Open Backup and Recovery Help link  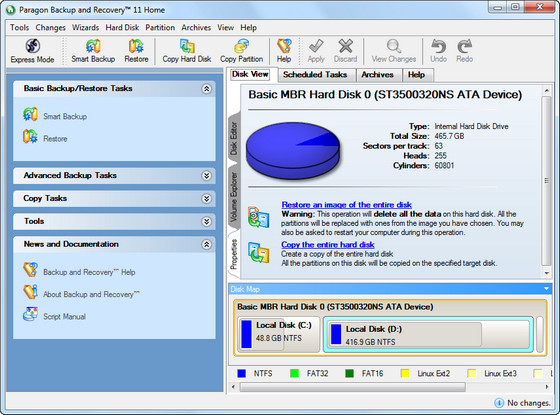point(89,272)
